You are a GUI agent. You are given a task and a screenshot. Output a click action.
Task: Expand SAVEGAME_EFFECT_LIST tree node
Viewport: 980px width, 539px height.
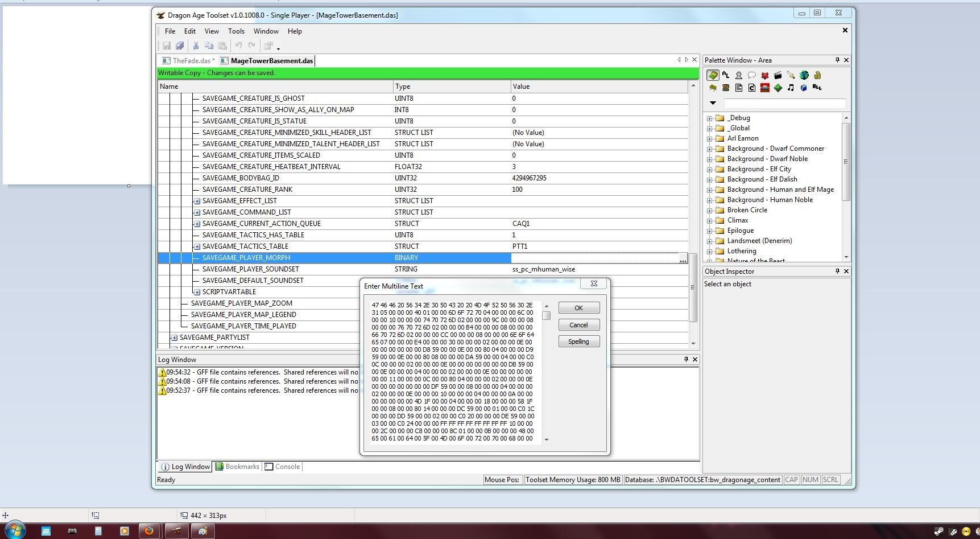point(197,201)
